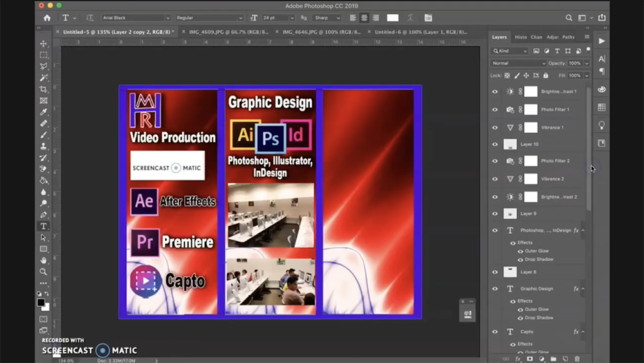Hide the Photo Filter 2 layer

495,161
